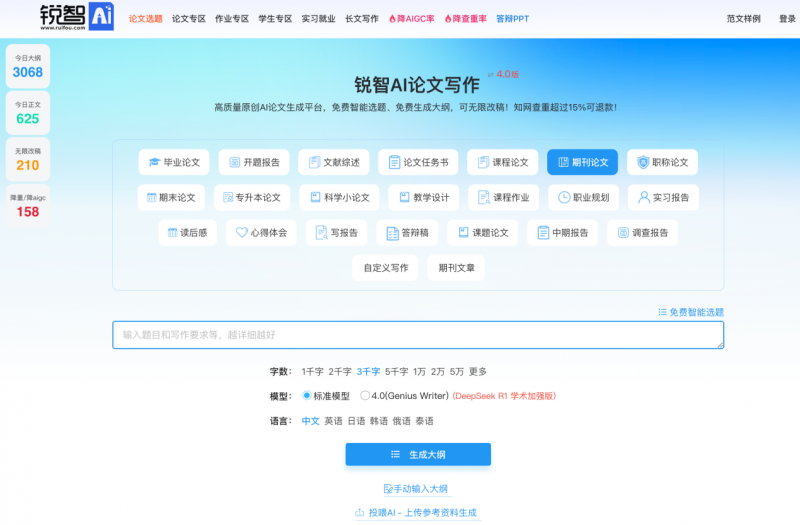Select 期刊文章 option
Image resolution: width=800 pixels, height=525 pixels.
point(456,268)
